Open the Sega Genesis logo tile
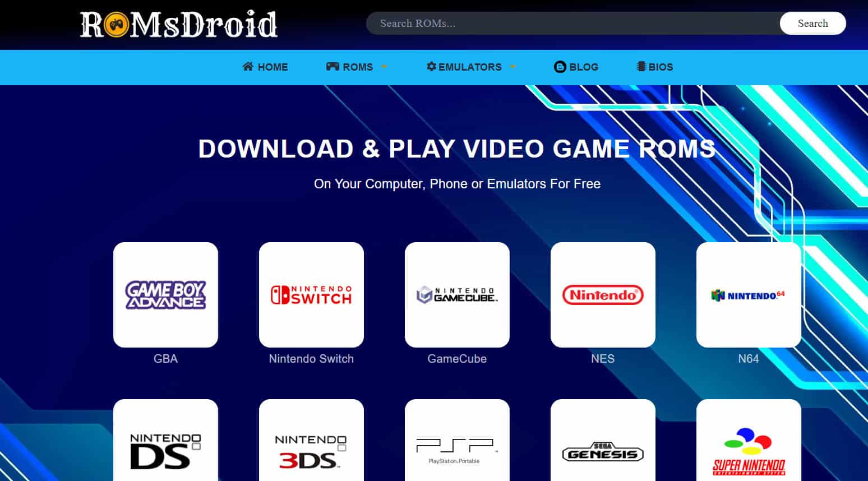The height and width of the screenshot is (481, 868). (x=603, y=443)
